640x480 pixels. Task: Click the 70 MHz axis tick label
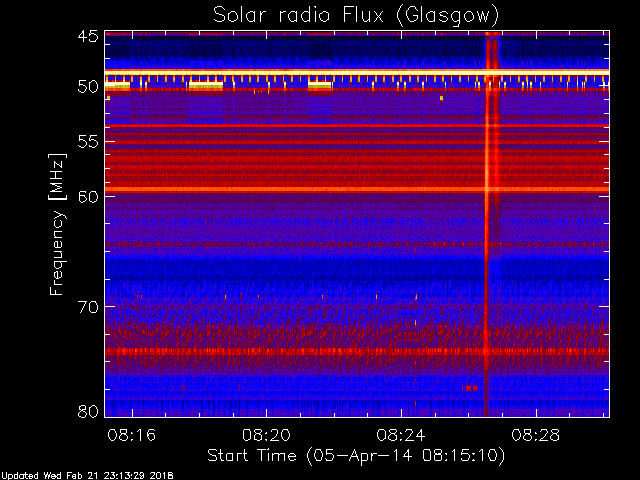(88, 307)
